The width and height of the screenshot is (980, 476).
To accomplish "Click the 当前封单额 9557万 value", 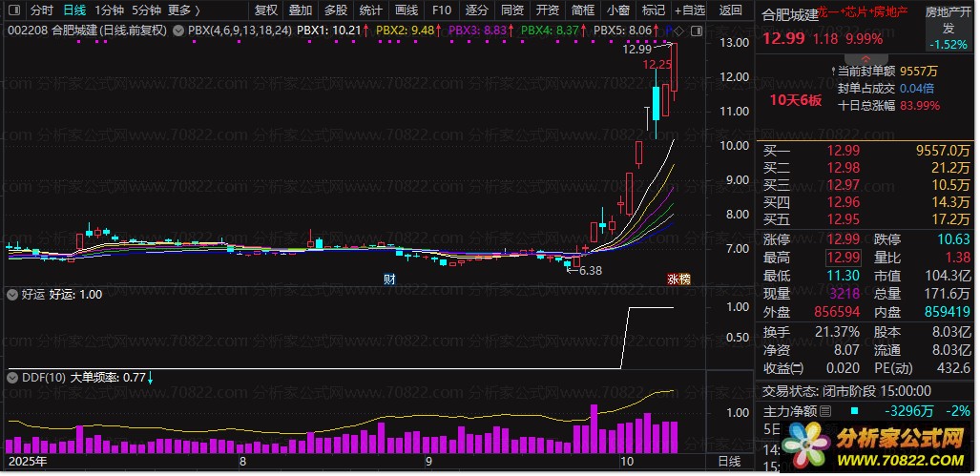I will [x=919, y=72].
